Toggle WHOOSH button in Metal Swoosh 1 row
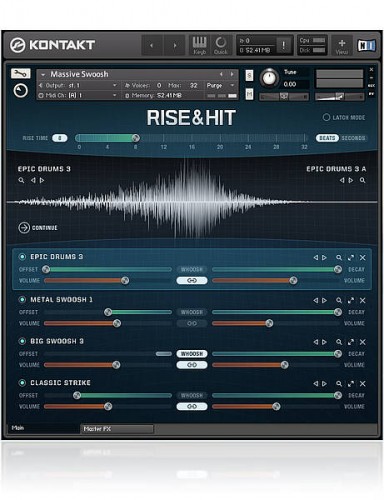Image resolution: width=384 pixels, height=500 pixels. tap(192, 312)
